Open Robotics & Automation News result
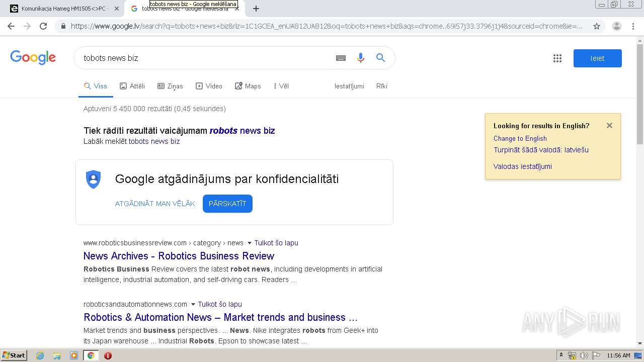The height and width of the screenshot is (362, 644). 220,317
